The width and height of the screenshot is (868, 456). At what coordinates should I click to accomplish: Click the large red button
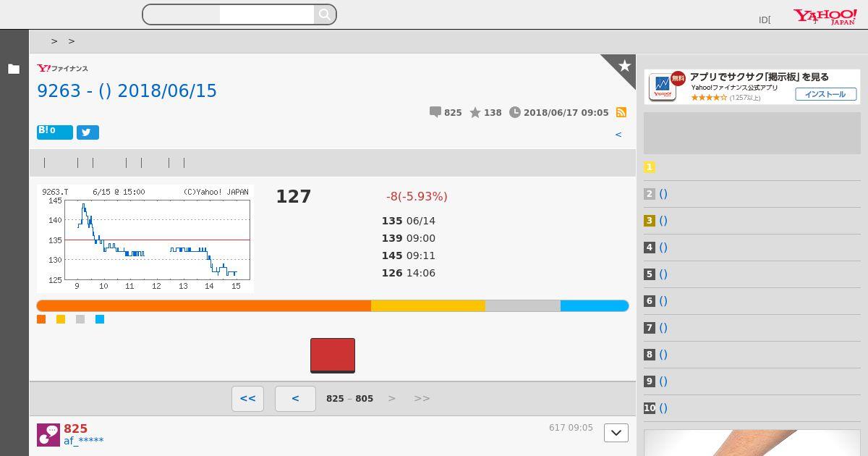click(333, 355)
